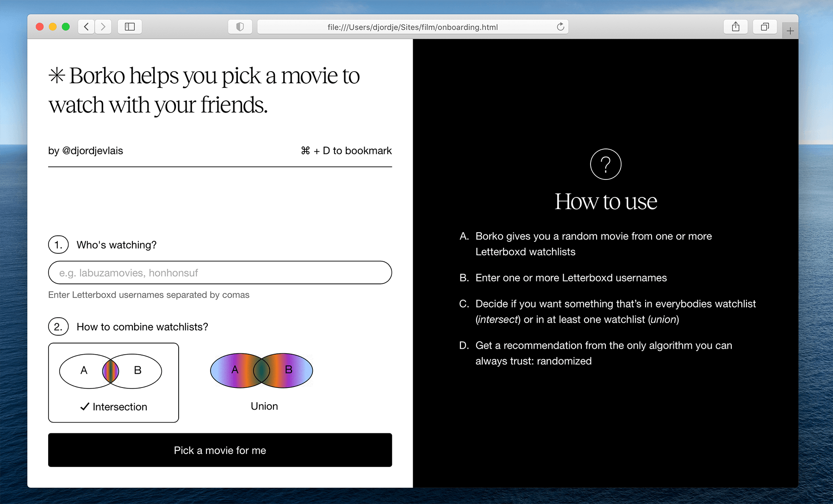This screenshot has height=504, width=833.
Task: Show tab overview in Safari
Action: [765, 27]
